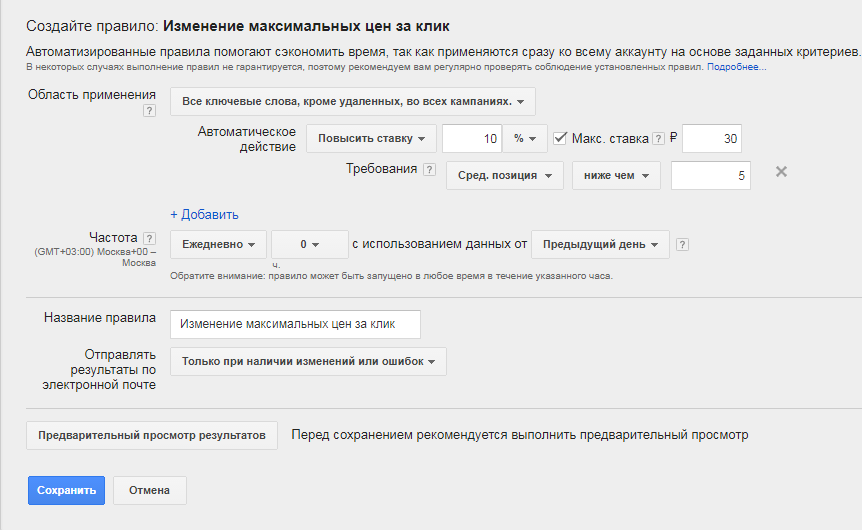Click the Сохранить button
The height and width of the screenshot is (530, 862).
[66, 490]
